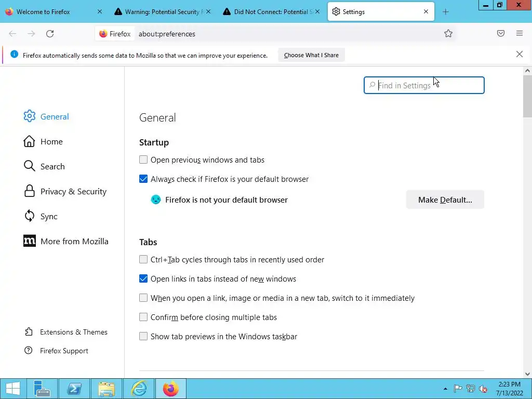Click the muted volume icon in tray
Viewport: 532px width, 399px height.
point(483,389)
